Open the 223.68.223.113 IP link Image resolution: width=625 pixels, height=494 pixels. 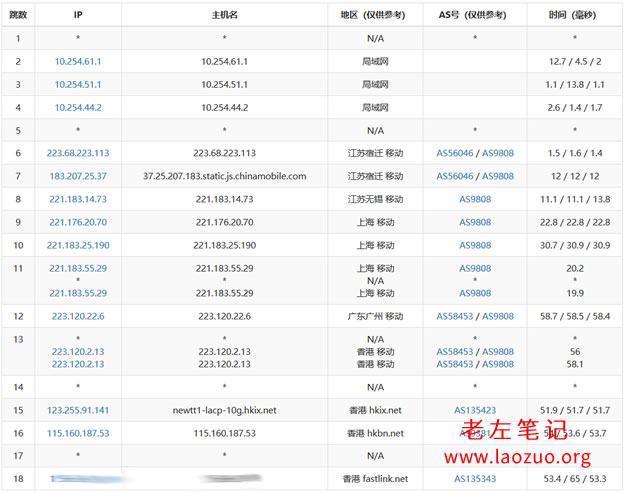[78, 153]
